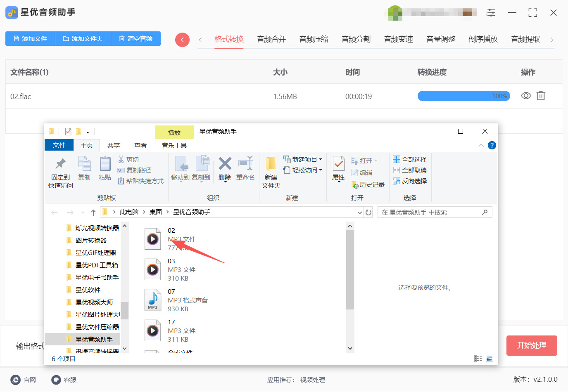Select the 音频压缩 tab

pos(314,39)
